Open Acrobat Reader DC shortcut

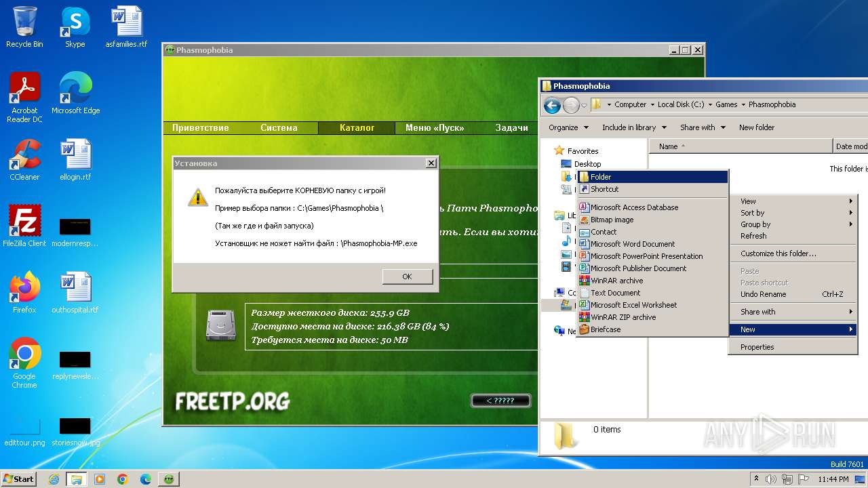click(24, 98)
